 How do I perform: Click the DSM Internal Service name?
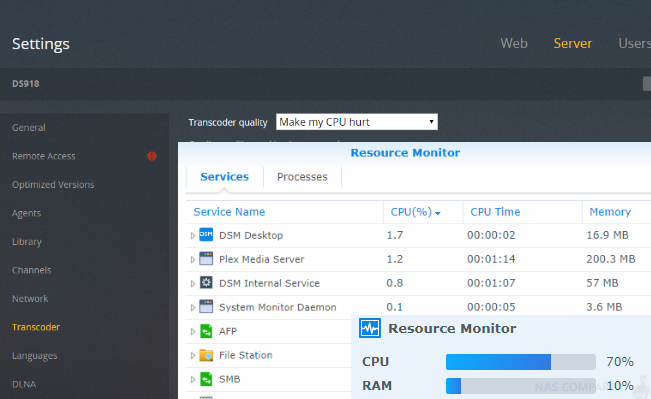pos(269,283)
